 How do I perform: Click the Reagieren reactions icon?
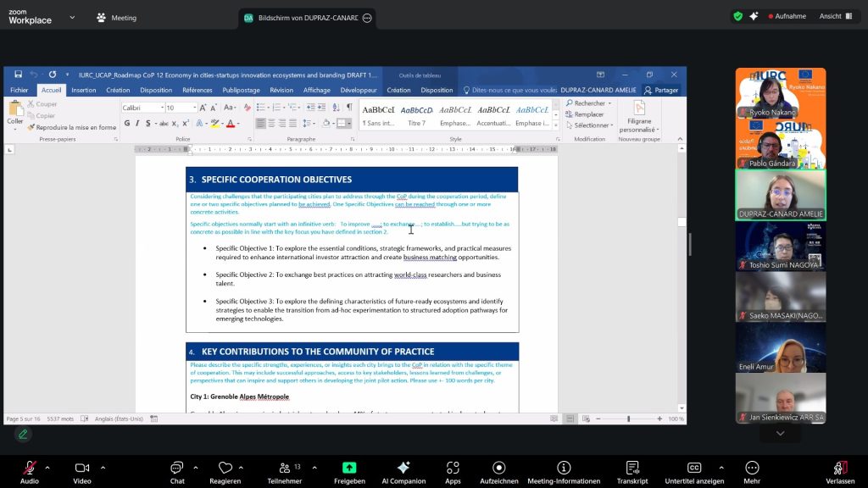point(225,469)
